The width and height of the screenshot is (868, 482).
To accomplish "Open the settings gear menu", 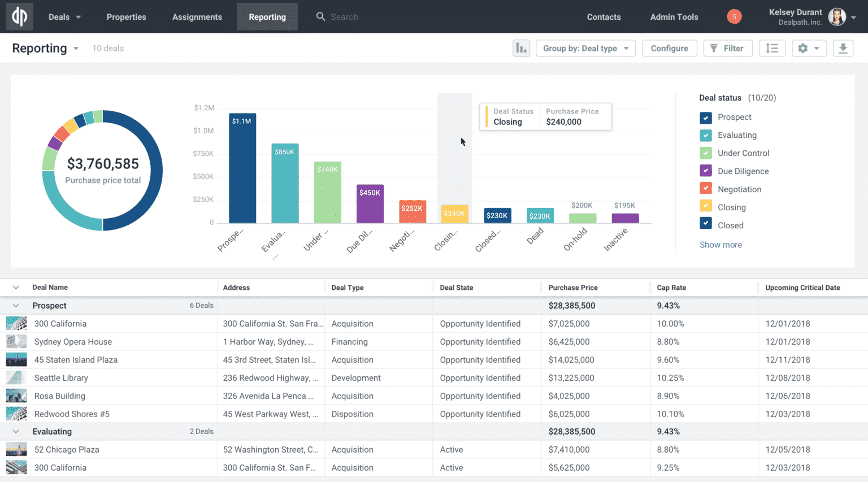I will tap(808, 48).
